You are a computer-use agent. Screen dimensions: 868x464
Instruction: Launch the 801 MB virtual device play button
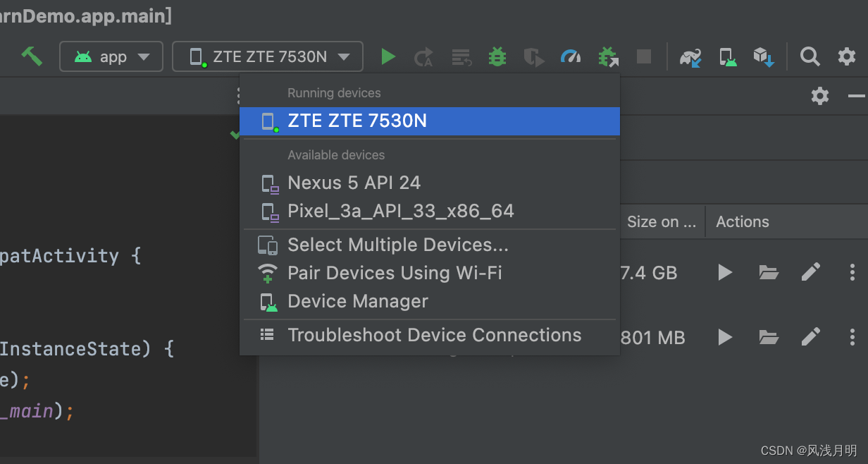coord(725,337)
